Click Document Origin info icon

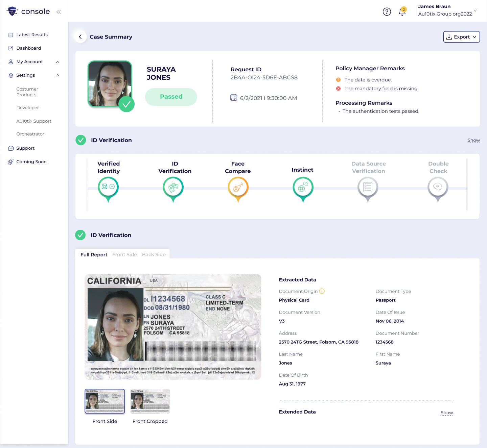(322, 291)
